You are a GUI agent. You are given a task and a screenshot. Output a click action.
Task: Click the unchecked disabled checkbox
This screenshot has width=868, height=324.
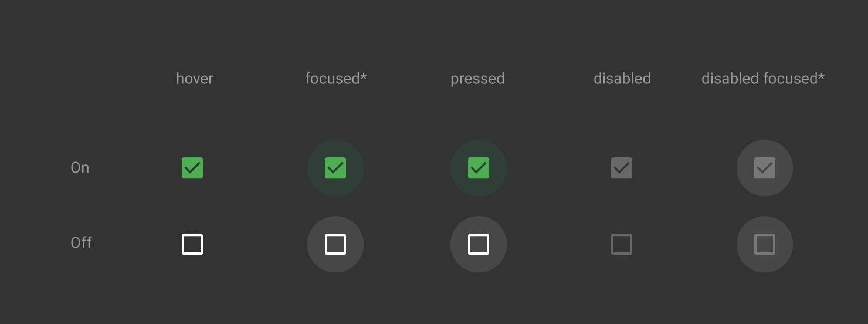click(x=622, y=244)
